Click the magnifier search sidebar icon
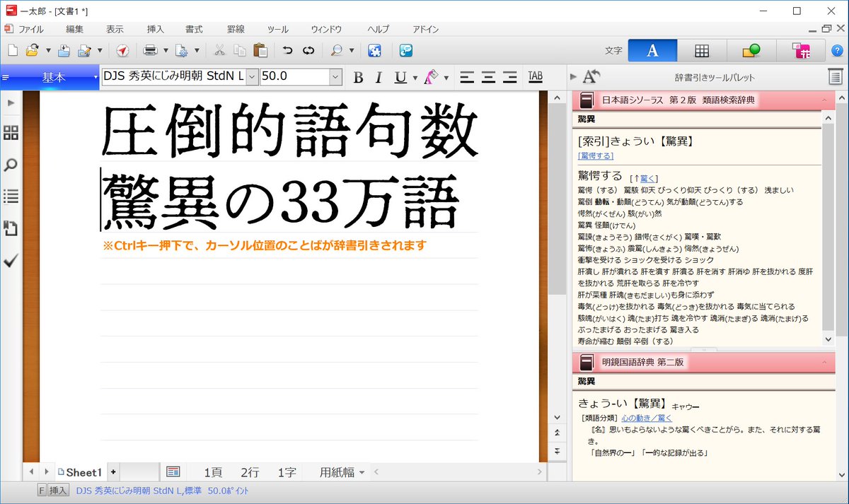The image size is (849, 504). click(11, 165)
